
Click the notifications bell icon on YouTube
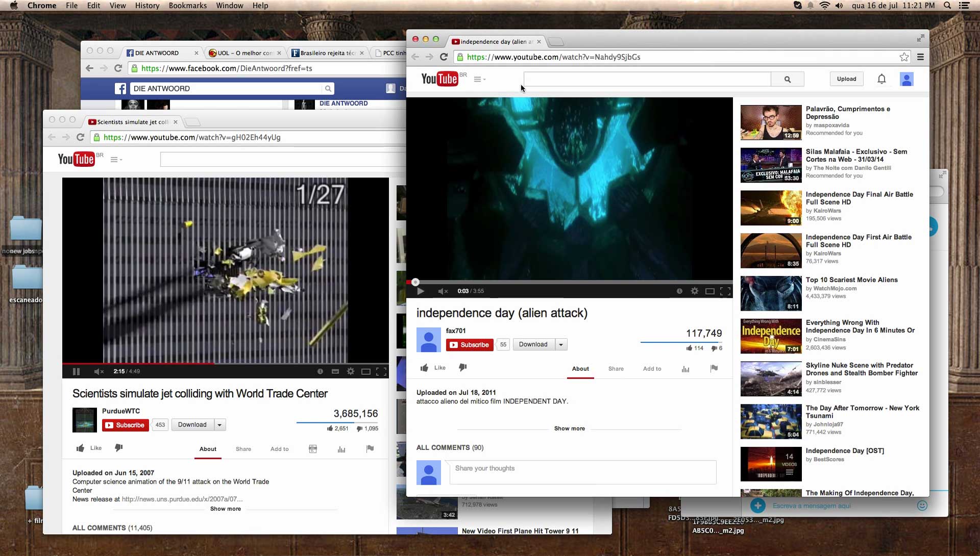pos(881,79)
